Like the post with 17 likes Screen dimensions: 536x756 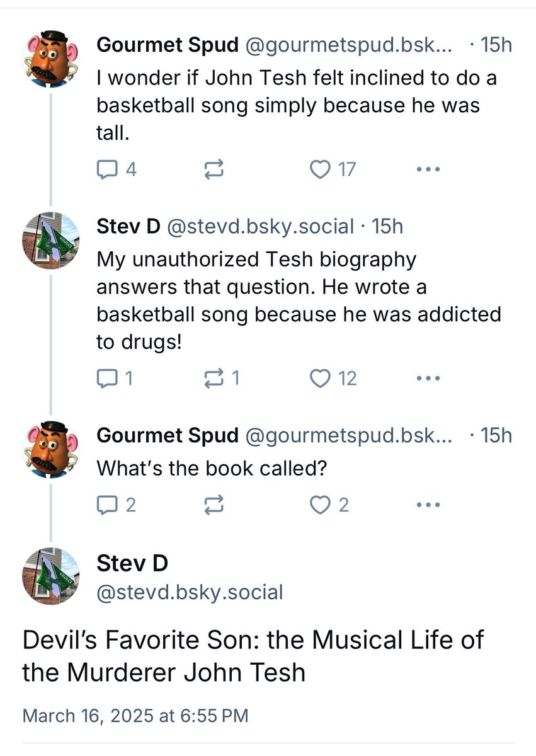click(321, 169)
